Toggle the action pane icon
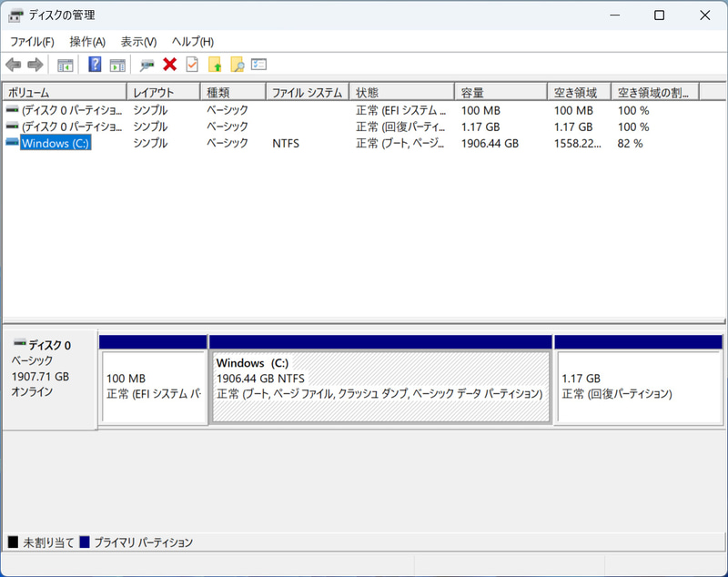 tap(117, 64)
